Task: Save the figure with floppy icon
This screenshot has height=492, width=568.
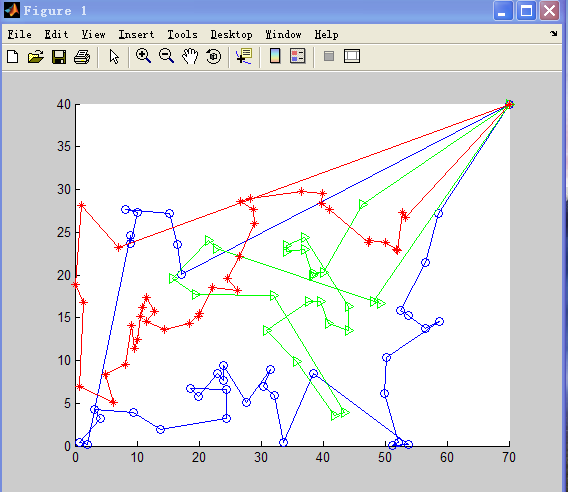Action: (59, 57)
